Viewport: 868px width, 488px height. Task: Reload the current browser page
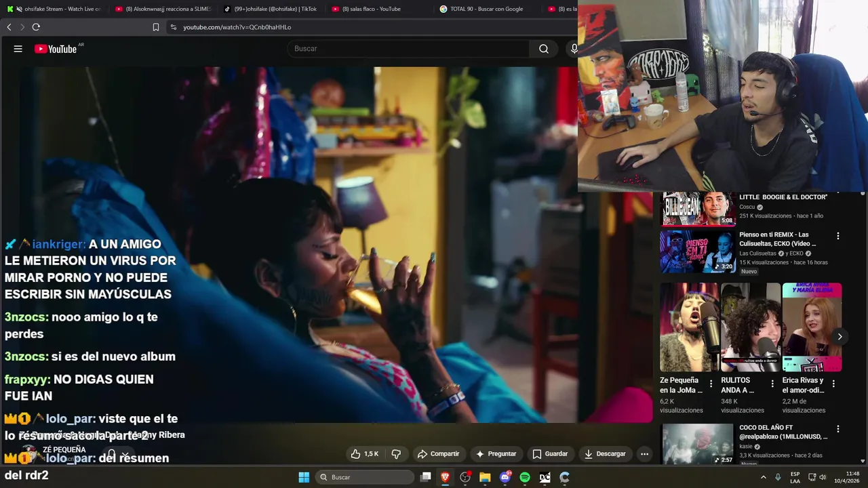[36, 27]
